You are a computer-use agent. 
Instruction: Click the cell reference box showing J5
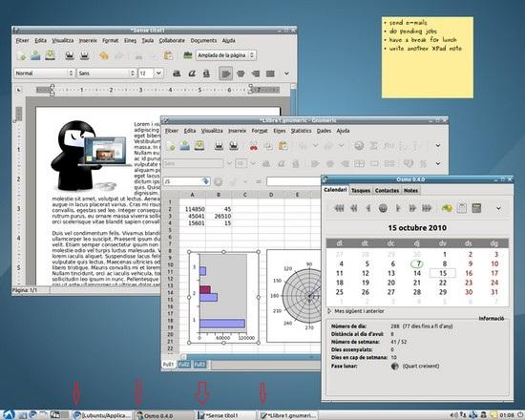point(183,181)
